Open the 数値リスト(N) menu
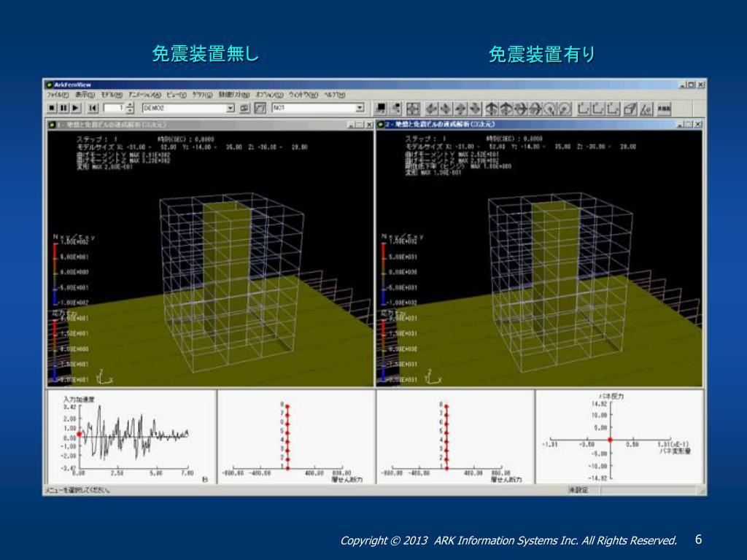747x560 pixels. tap(234, 95)
